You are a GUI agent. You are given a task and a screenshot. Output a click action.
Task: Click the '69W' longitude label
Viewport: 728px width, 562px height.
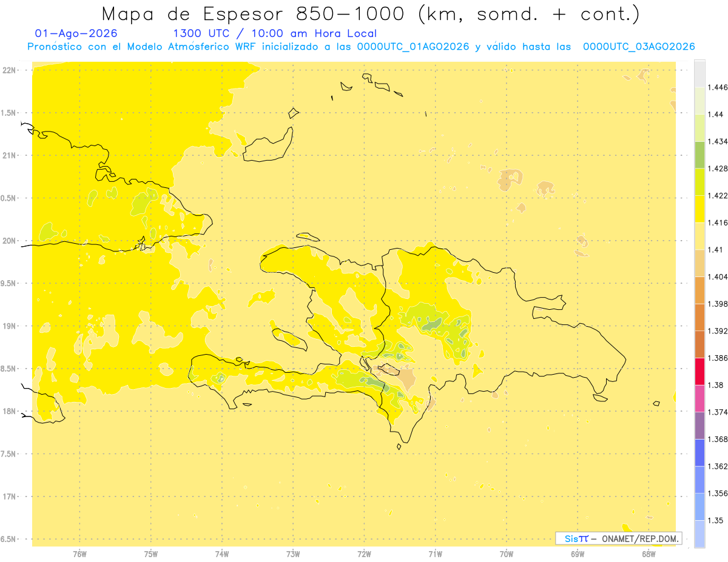coord(578,554)
